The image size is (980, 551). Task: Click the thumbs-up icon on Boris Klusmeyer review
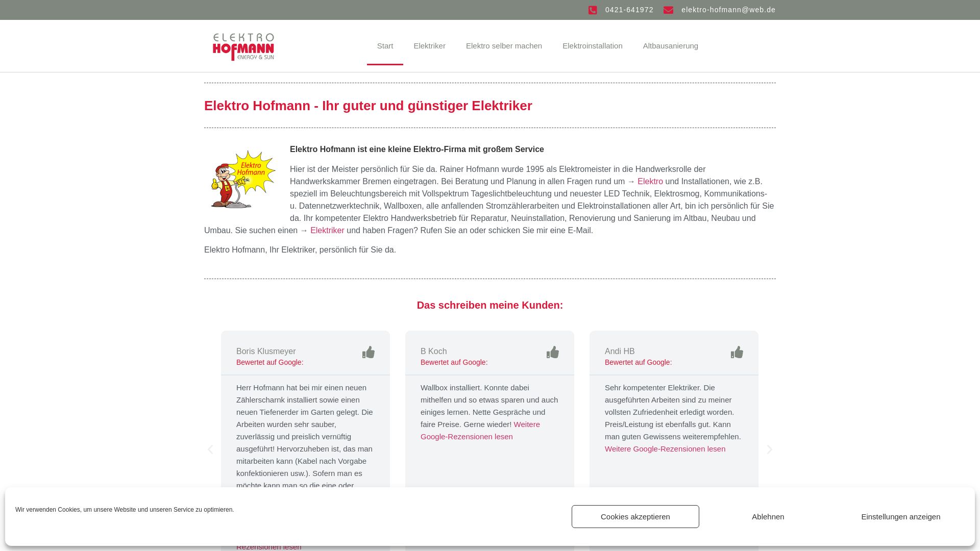pyautogui.click(x=369, y=353)
